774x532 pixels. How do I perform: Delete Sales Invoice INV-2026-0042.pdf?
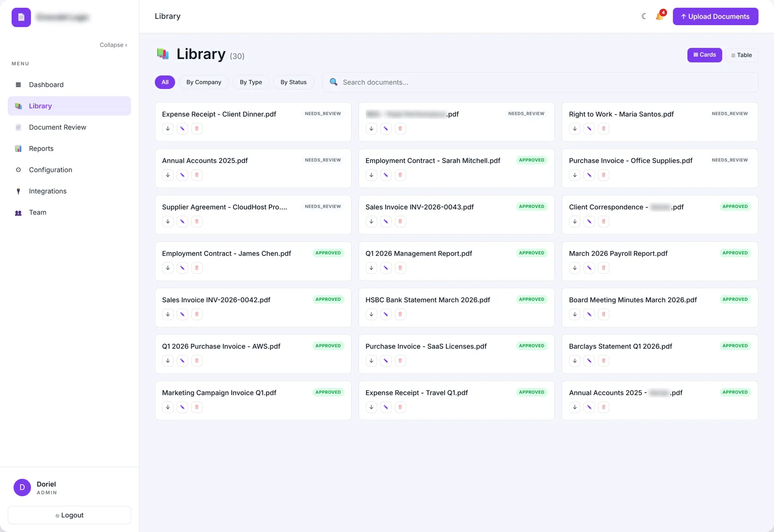[x=197, y=314]
